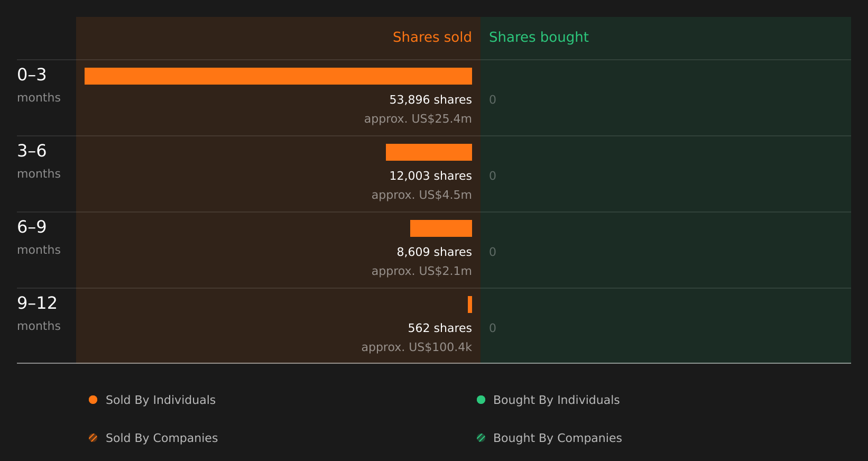
Task: Click the green Bought By Individuals legend dot
Action: click(481, 400)
